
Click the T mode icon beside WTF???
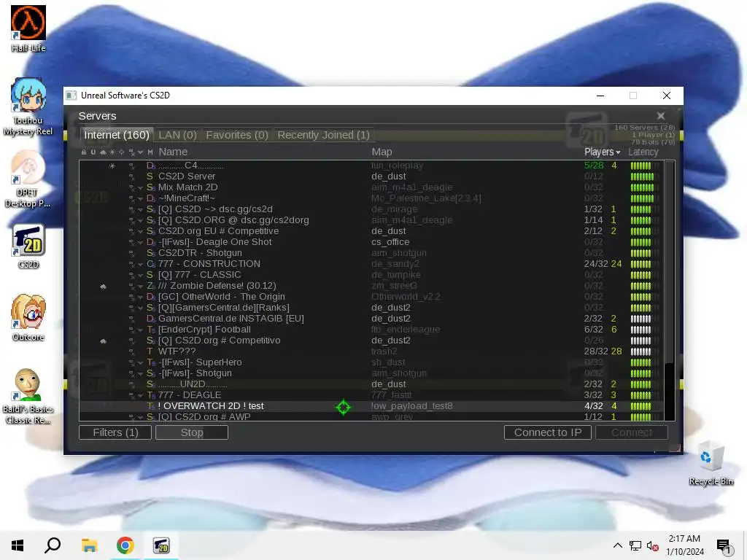click(150, 351)
